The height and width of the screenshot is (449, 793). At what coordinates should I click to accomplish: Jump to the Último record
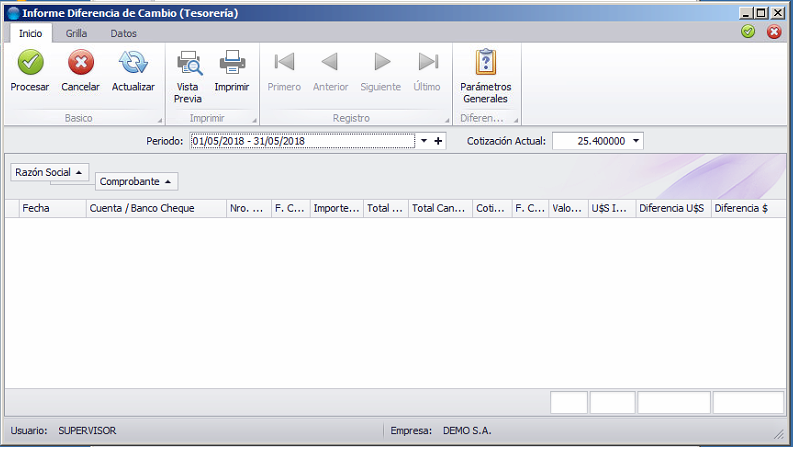point(428,62)
